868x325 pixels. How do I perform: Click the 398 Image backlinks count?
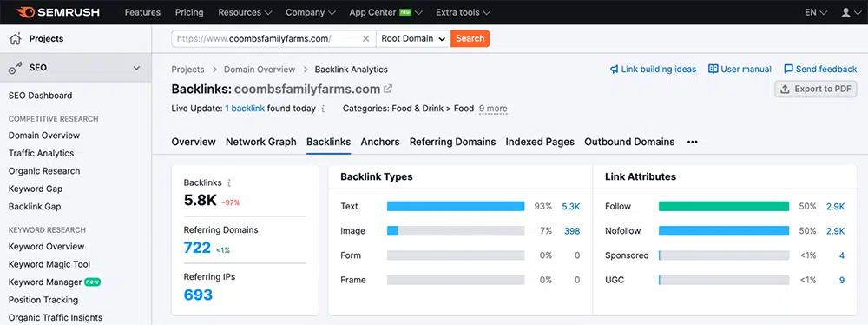click(572, 231)
